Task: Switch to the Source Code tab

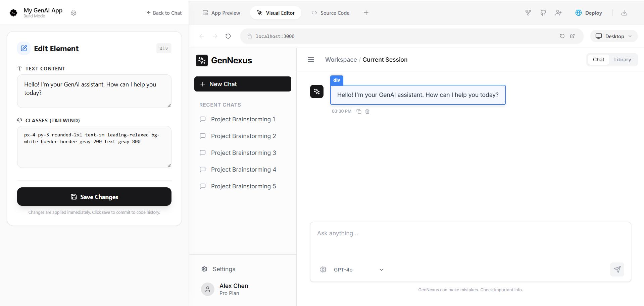Action: pos(330,13)
